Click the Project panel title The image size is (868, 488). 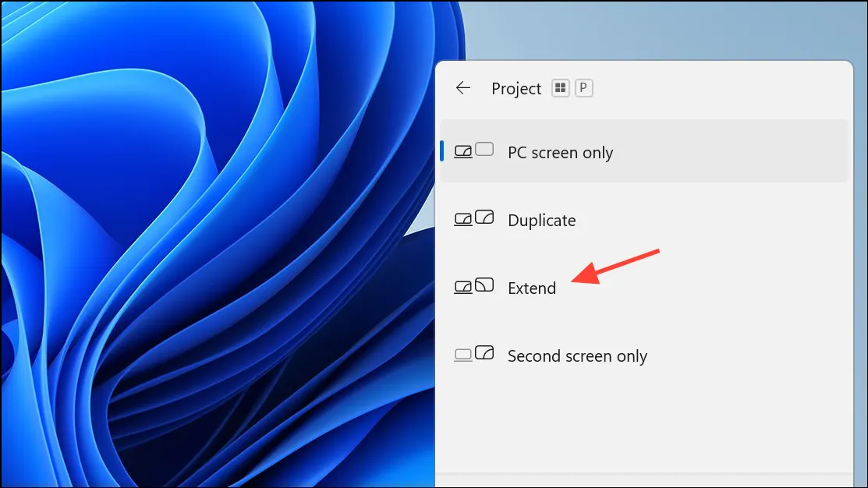[516, 89]
